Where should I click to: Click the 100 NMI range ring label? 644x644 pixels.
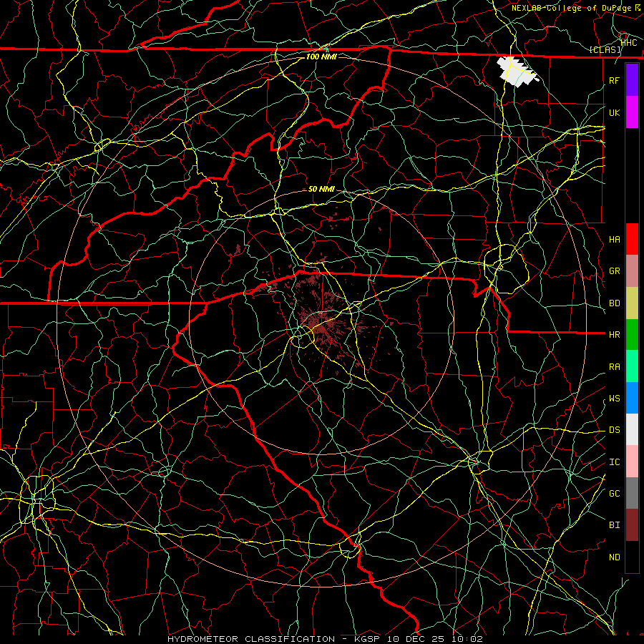point(321,57)
